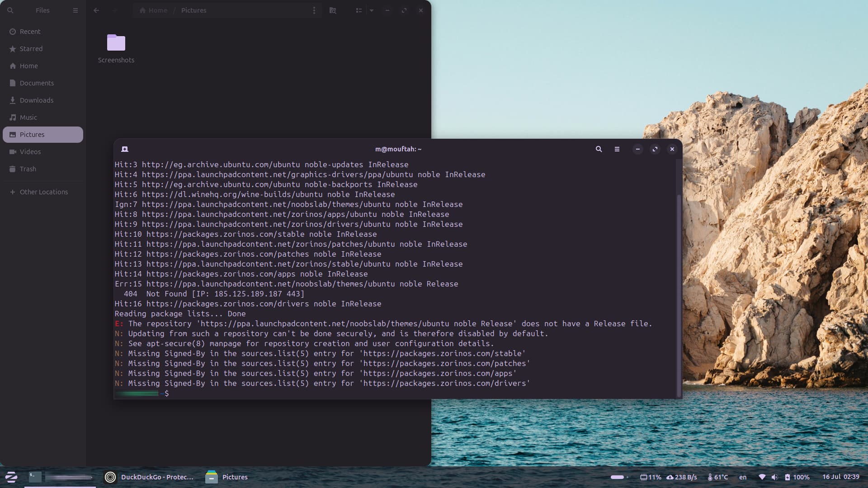
Task: Click Pictures in the Files path bar
Action: (x=193, y=10)
